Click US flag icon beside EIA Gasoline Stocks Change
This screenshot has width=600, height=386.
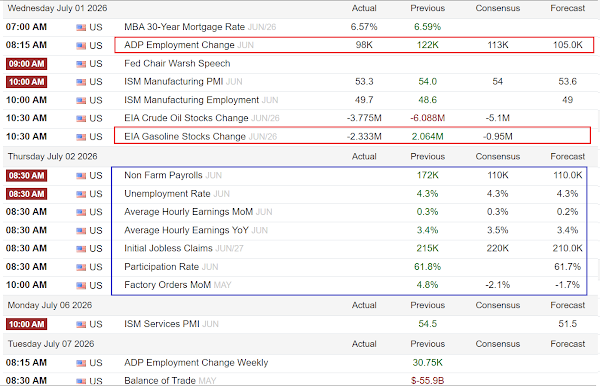pos(81,137)
